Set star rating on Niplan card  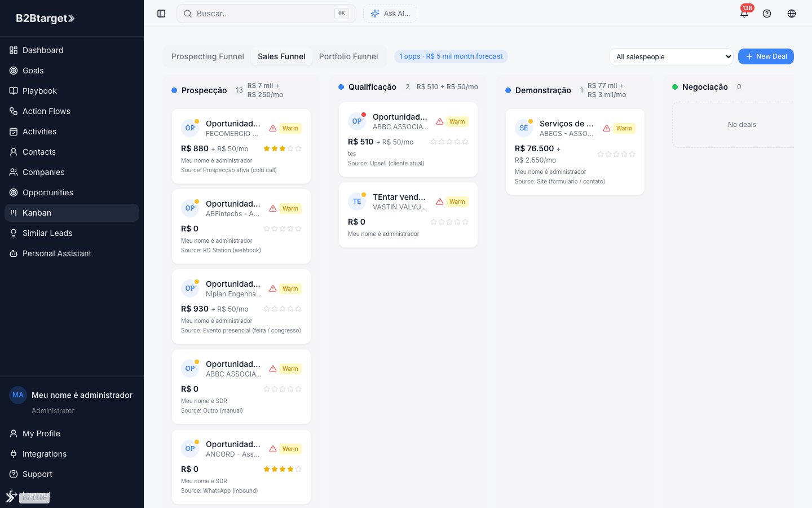(x=283, y=309)
